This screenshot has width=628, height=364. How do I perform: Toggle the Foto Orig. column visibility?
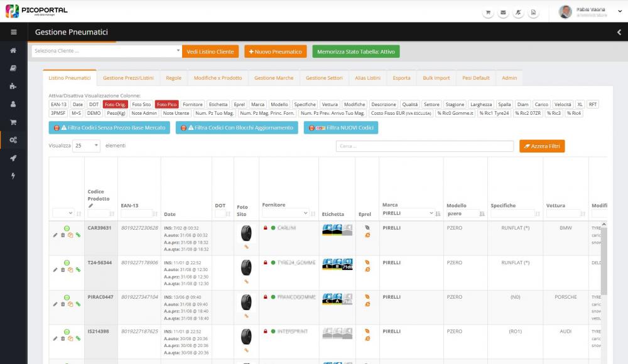pyautogui.click(x=116, y=105)
